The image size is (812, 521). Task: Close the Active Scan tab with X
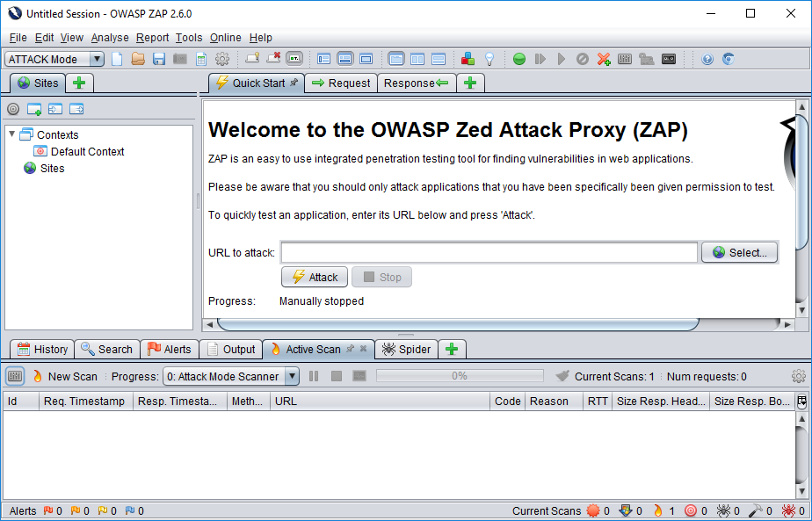364,349
